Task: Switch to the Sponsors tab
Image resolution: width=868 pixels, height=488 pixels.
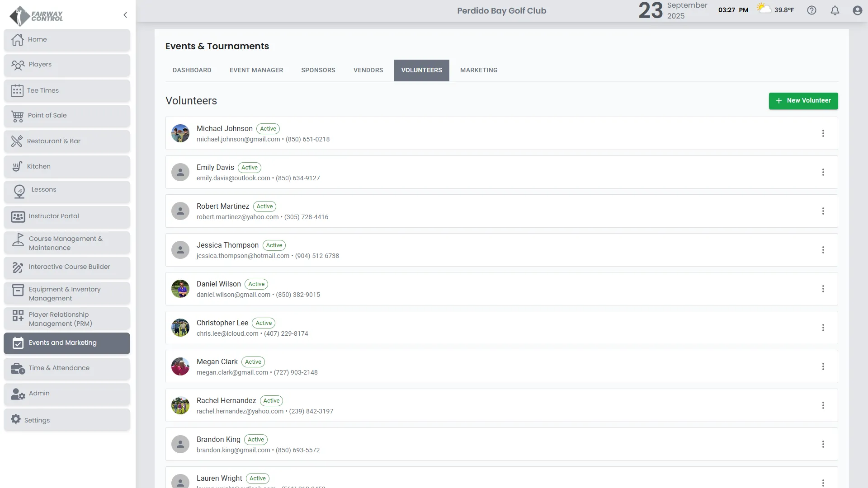Action: point(318,70)
